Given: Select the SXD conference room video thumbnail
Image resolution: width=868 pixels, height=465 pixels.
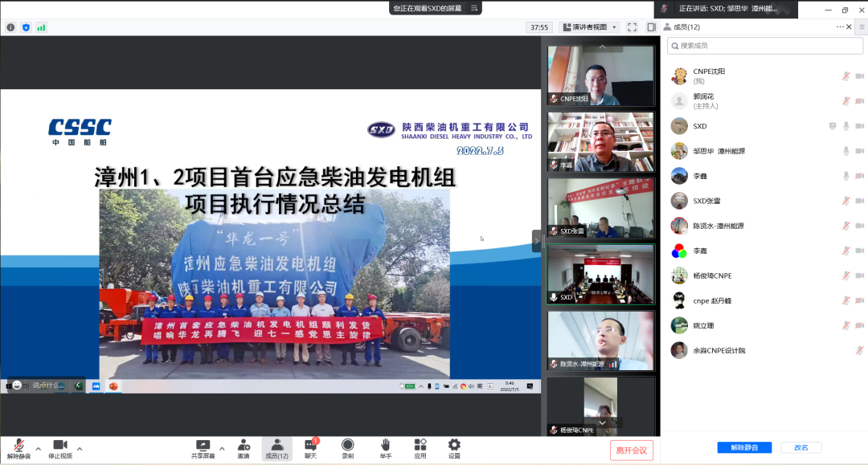Looking at the screenshot, I should [600, 274].
